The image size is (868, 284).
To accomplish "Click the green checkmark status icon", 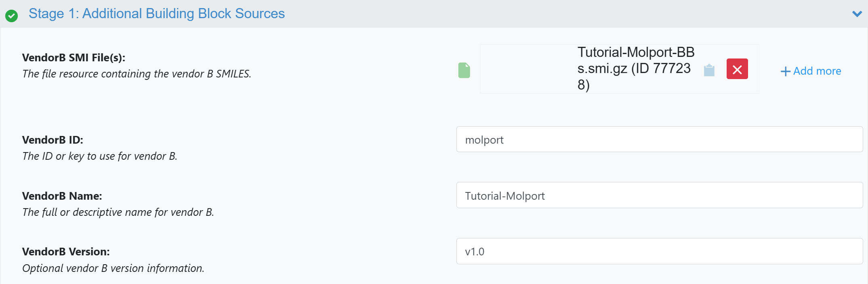I will pos(11,16).
